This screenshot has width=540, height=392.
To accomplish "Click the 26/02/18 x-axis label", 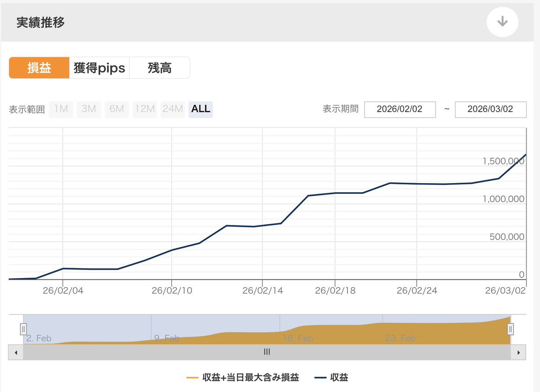I will pos(335,291).
